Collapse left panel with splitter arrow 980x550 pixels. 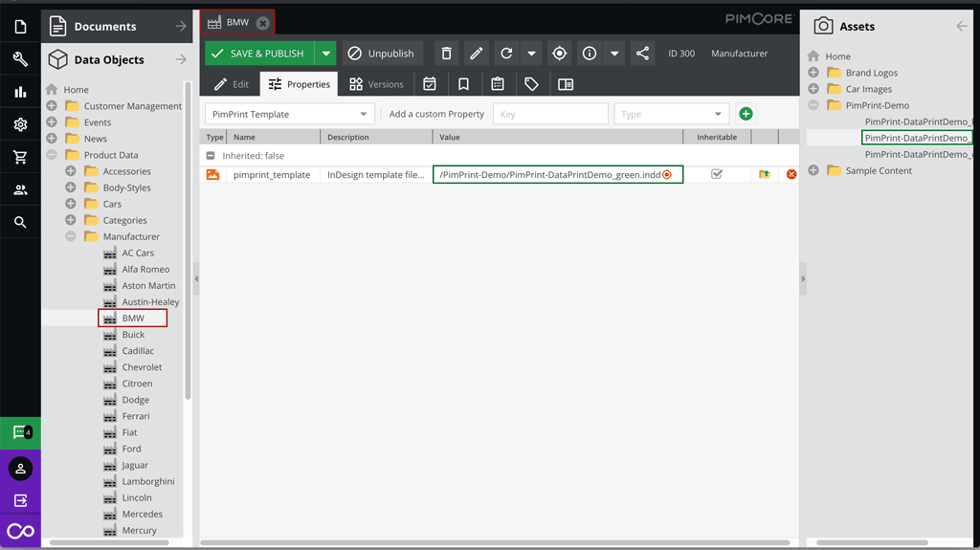pyautogui.click(x=196, y=278)
